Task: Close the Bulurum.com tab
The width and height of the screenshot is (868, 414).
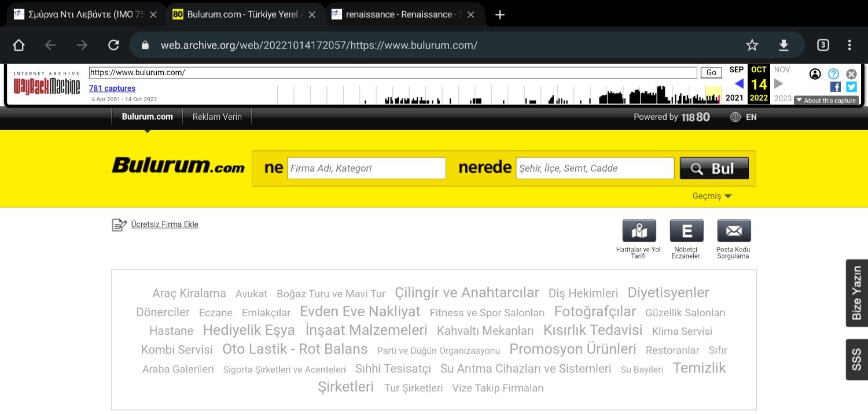Action: tap(312, 15)
